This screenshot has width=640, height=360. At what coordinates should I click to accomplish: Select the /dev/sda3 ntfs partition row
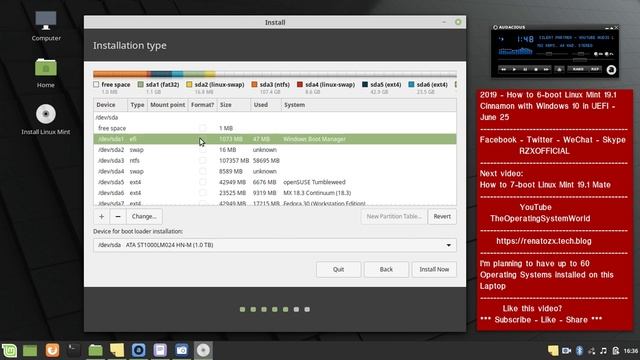coord(275,160)
